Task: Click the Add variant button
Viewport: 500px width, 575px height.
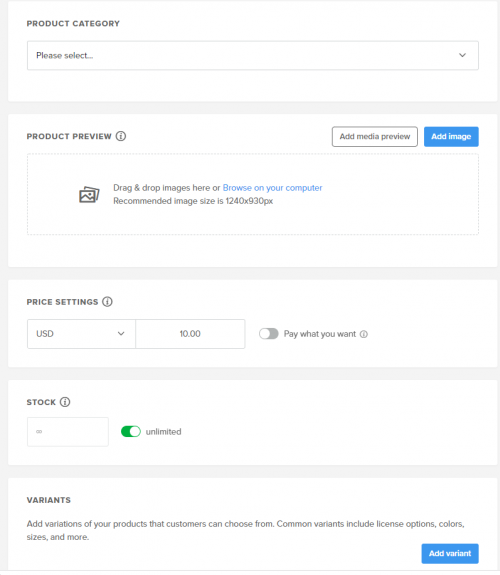Action: tap(450, 553)
